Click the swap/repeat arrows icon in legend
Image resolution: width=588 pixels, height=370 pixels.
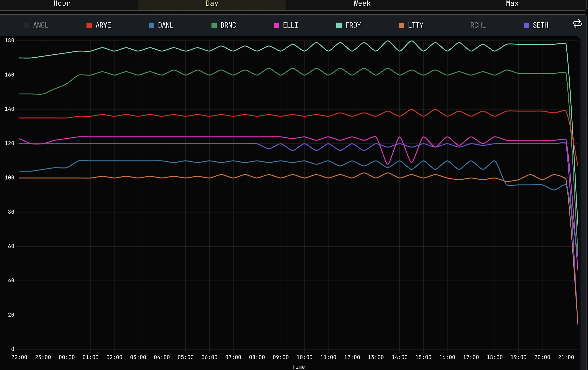coord(577,24)
